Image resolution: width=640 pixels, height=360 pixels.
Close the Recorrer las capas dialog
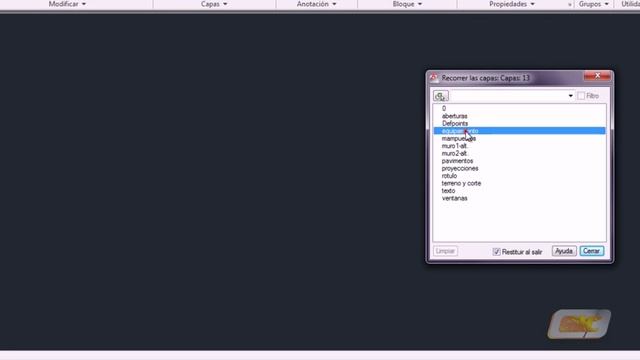(x=597, y=76)
